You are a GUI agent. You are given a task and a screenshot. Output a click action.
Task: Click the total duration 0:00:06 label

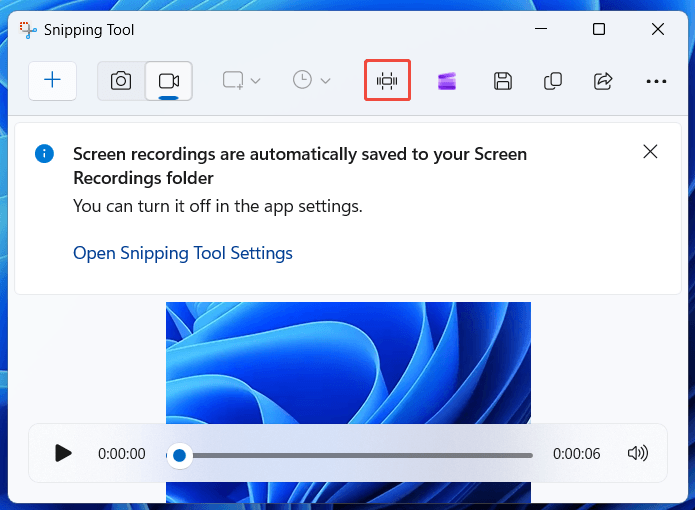click(576, 454)
